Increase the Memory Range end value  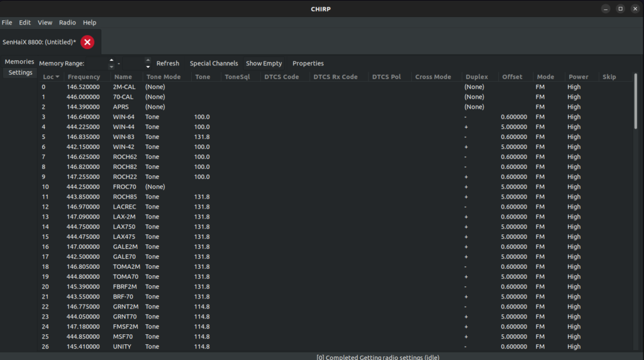pos(148,60)
